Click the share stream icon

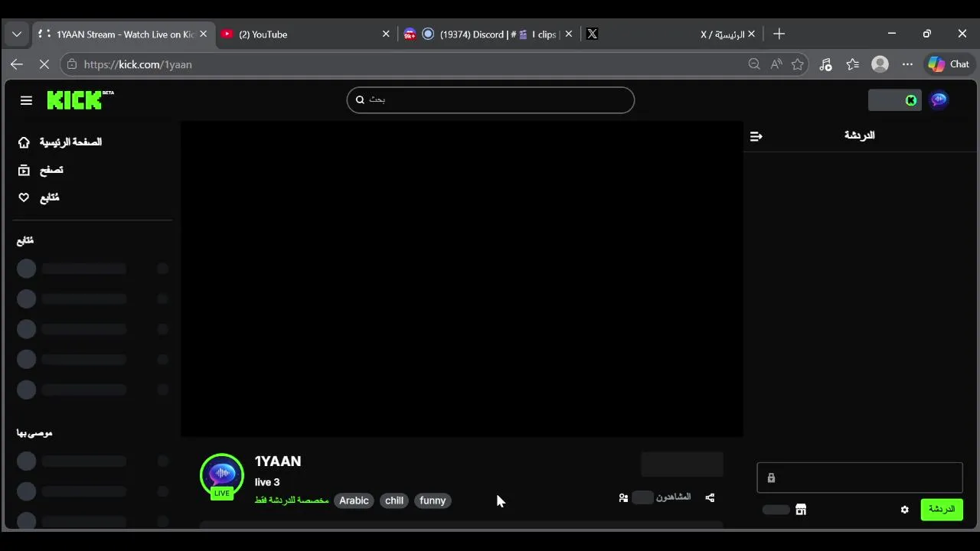710,498
